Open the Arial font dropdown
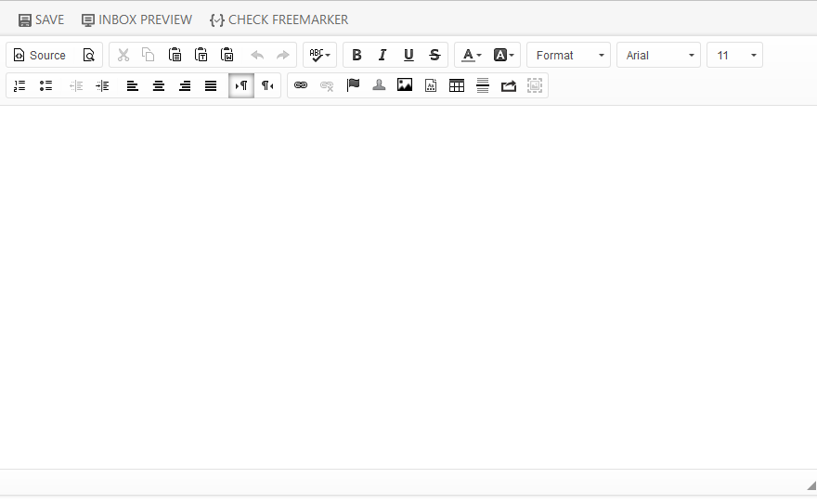The height and width of the screenshot is (504, 817). (658, 55)
